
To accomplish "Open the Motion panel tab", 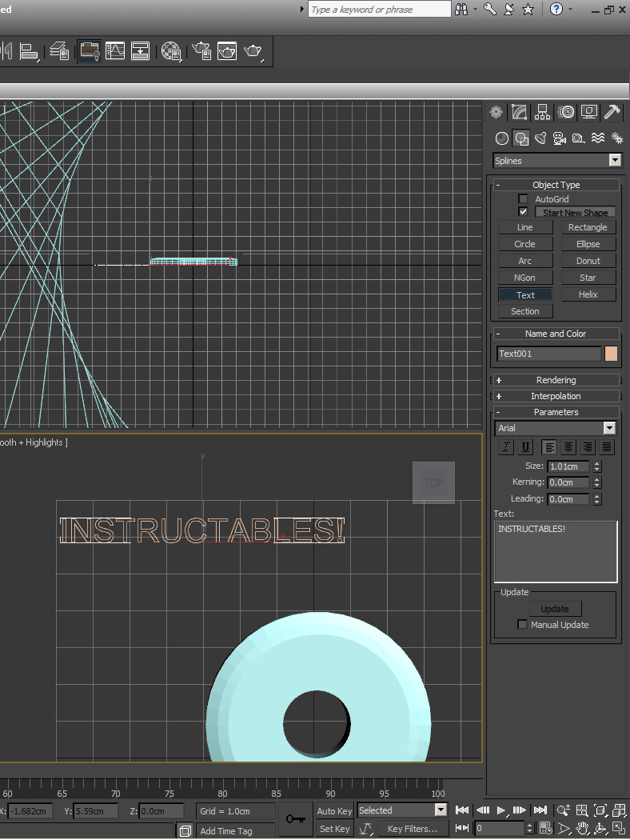I will tap(566, 112).
